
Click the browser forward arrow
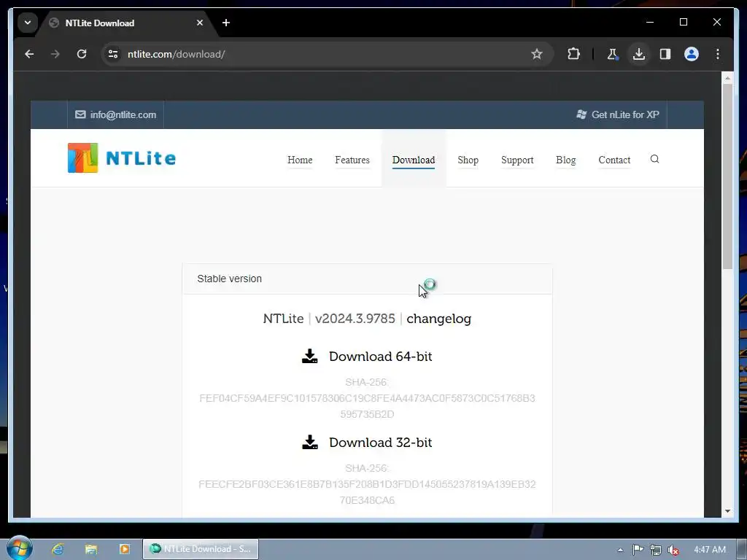pyautogui.click(x=55, y=54)
